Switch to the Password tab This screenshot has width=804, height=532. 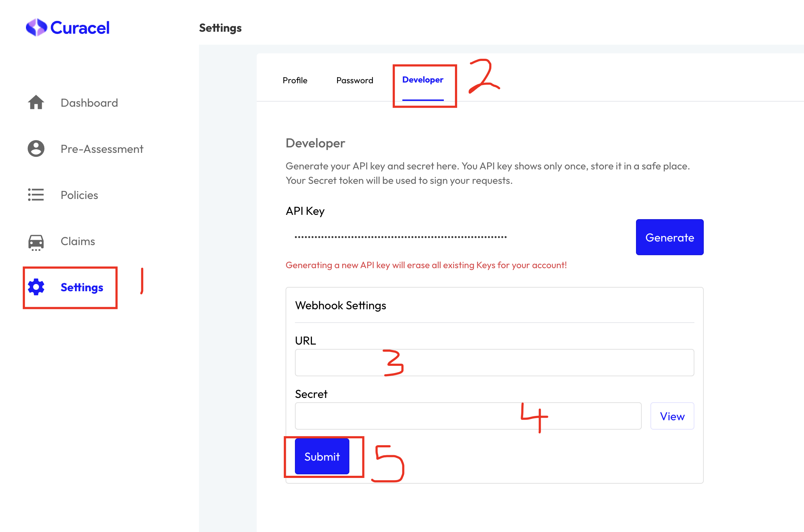pos(354,80)
